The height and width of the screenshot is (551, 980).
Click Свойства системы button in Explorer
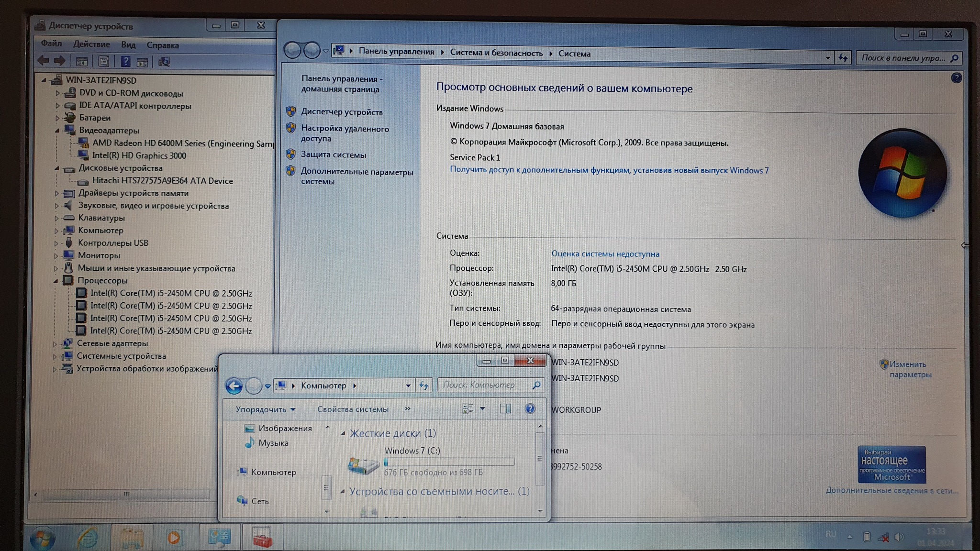coord(353,409)
